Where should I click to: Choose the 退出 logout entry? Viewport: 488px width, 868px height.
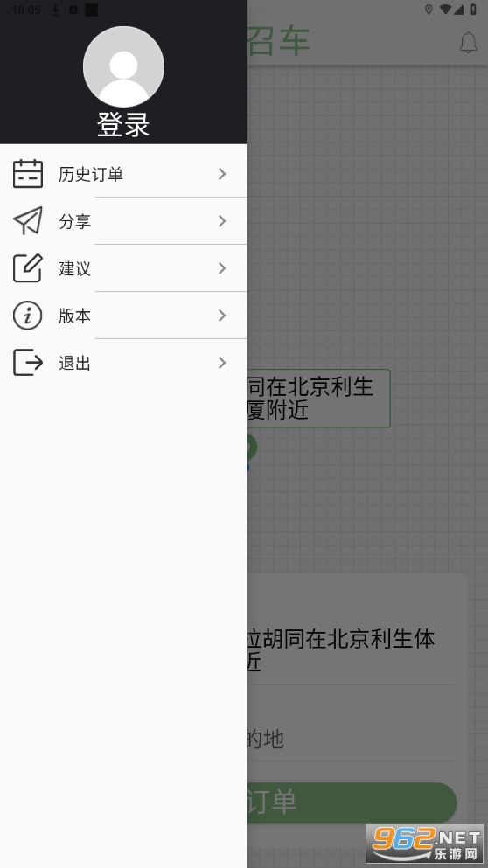click(123, 363)
